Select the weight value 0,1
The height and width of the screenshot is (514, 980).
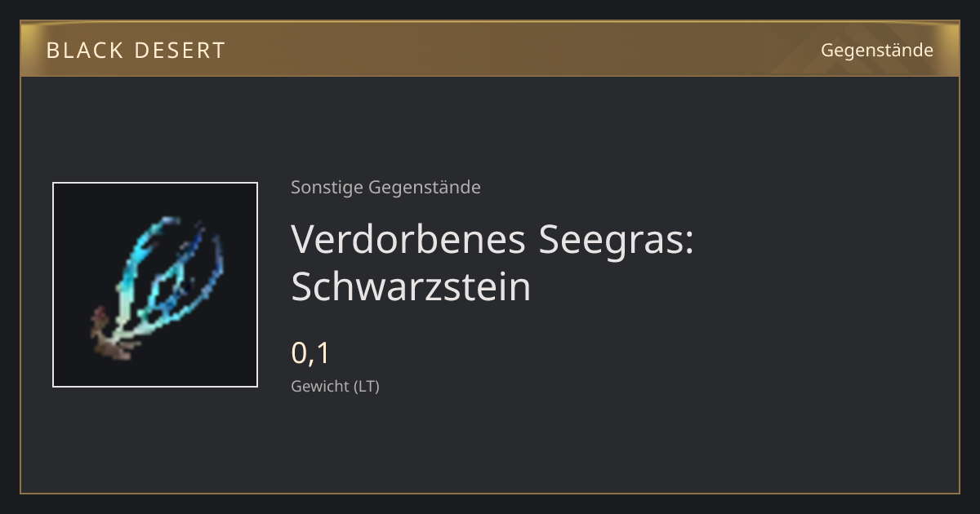click(x=310, y=353)
